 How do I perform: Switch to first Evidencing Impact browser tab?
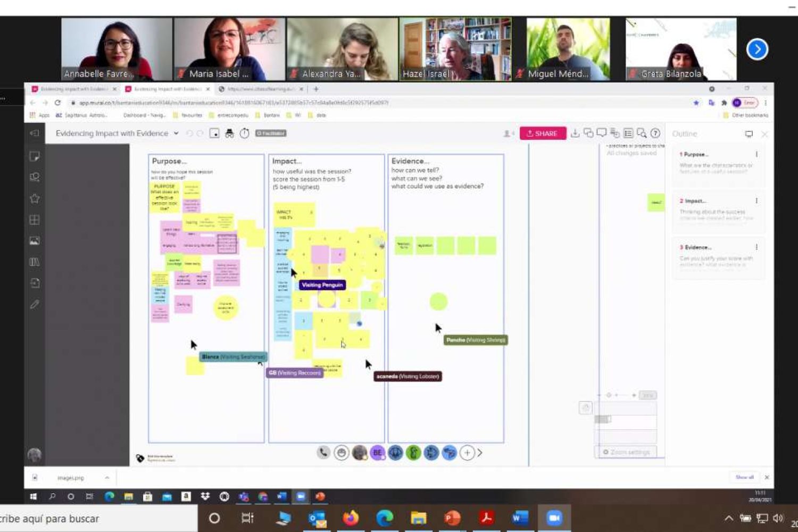(73, 89)
